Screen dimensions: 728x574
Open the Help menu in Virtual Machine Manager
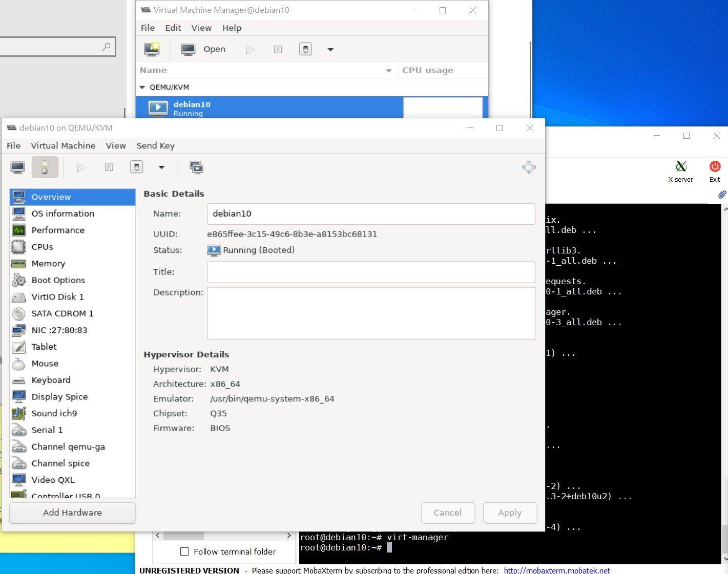tap(232, 28)
